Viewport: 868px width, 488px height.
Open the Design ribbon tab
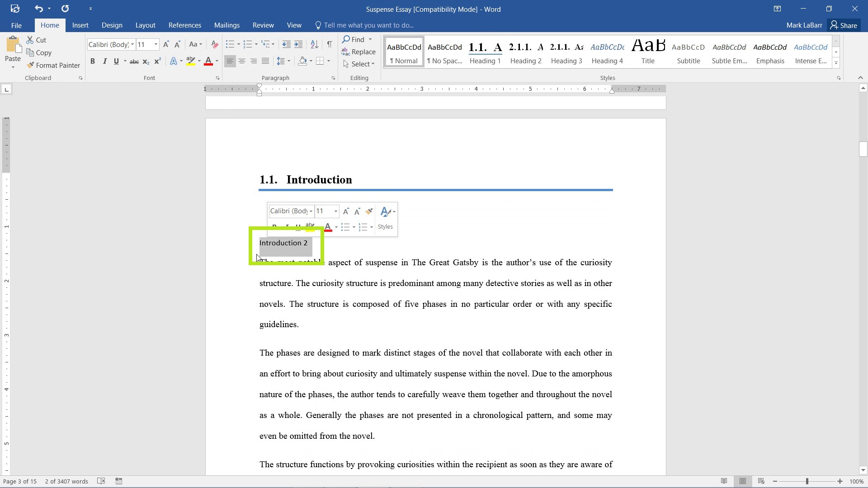[112, 25]
